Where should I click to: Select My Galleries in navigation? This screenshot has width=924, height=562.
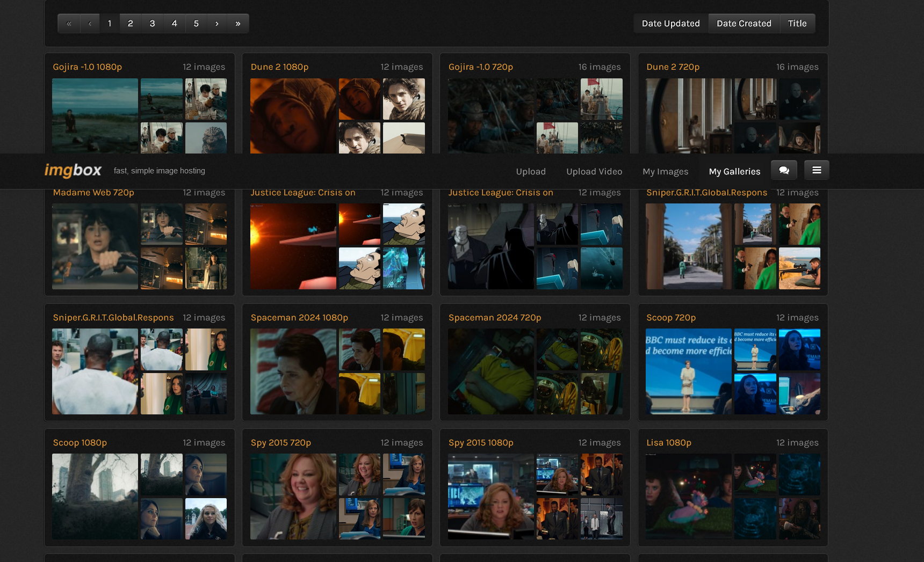734,172
